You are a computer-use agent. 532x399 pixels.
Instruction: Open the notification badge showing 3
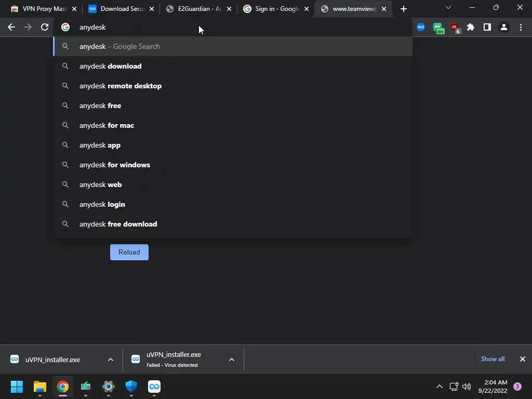tap(517, 387)
